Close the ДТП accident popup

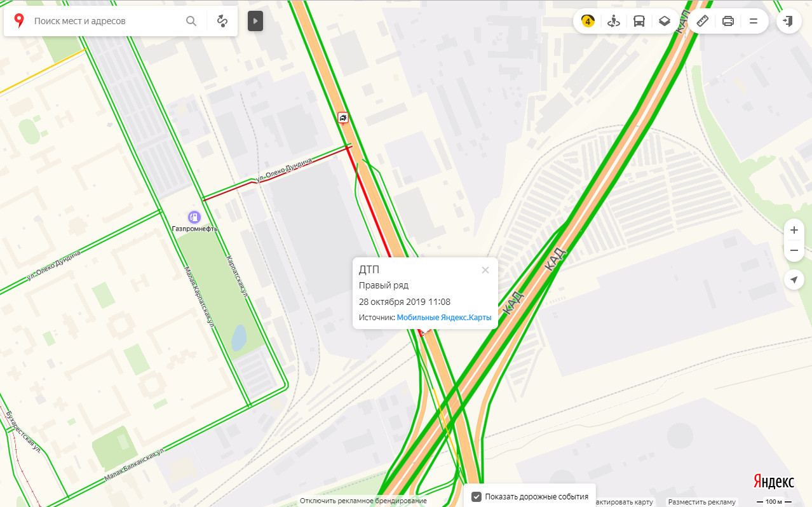(x=485, y=270)
